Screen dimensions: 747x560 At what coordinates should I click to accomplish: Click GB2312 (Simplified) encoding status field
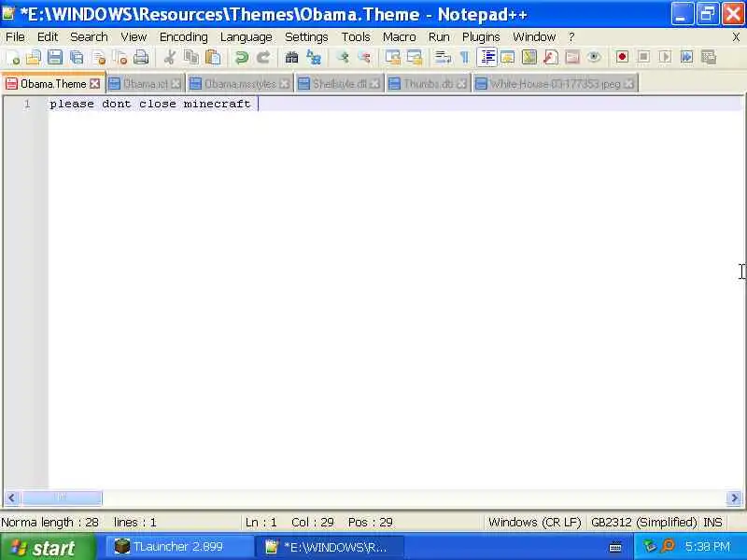pyautogui.click(x=643, y=523)
